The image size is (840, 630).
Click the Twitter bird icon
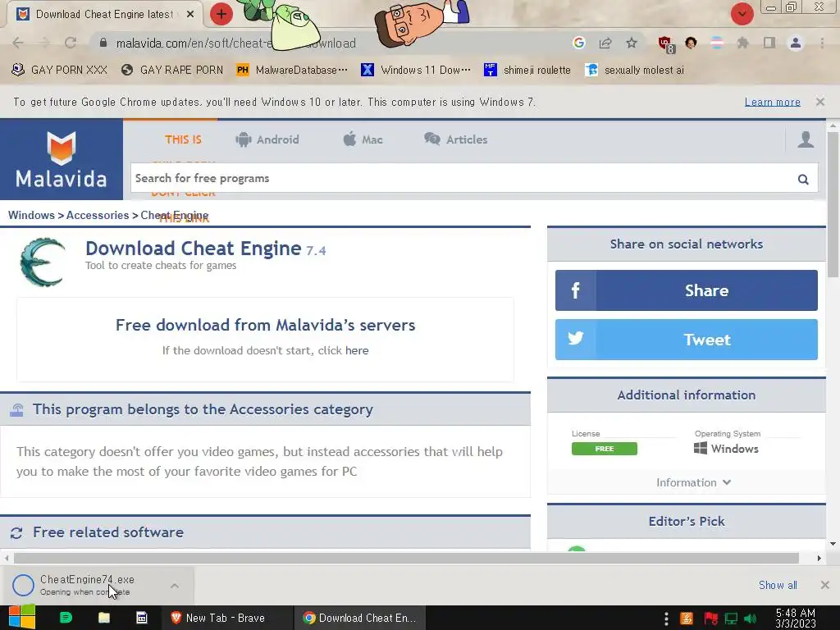click(x=575, y=339)
